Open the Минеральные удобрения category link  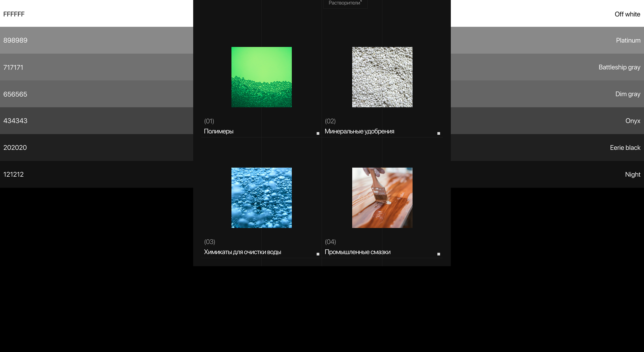tap(359, 131)
